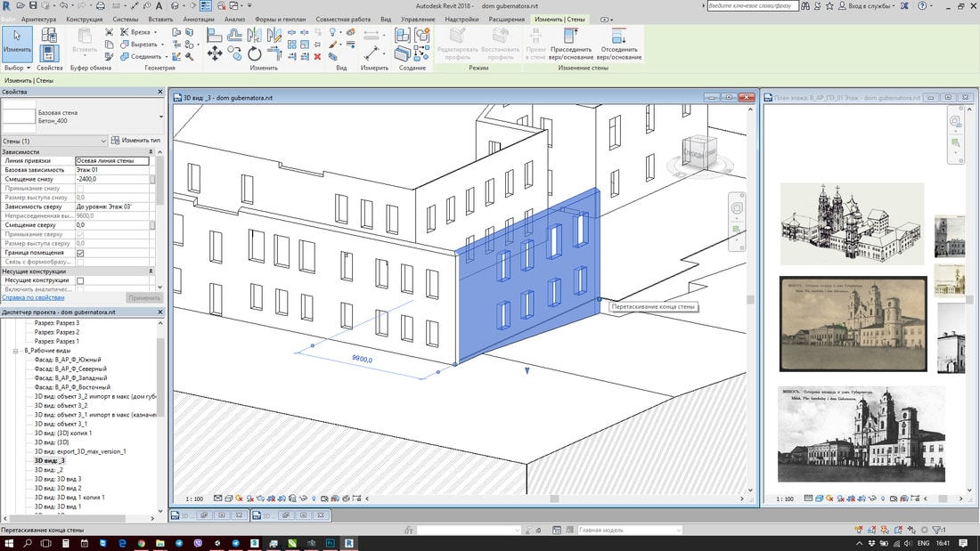Open the wall type selector dropdown
Image resolution: width=980 pixels, height=551 pixels.
(x=161, y=117)
